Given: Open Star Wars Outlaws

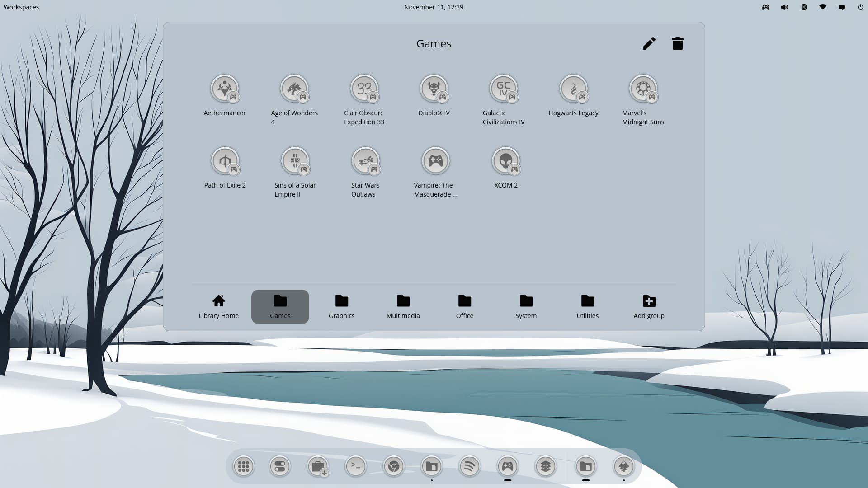Looking at the screenshot, I should (x=365, y=161).
